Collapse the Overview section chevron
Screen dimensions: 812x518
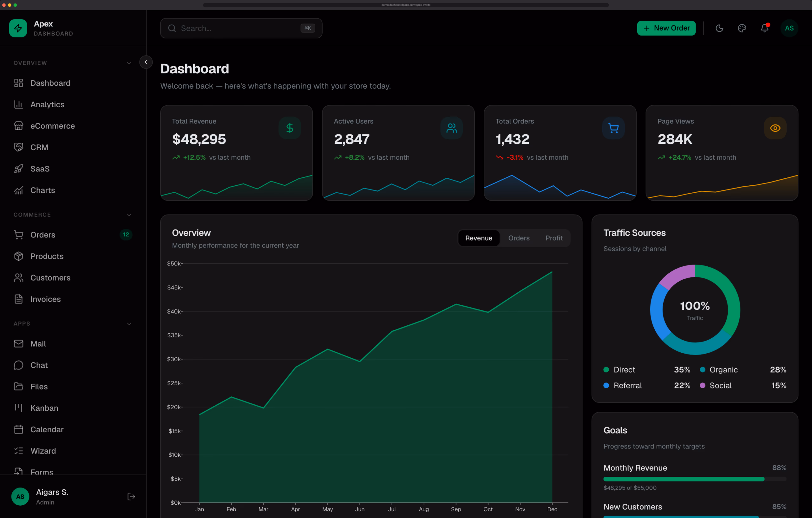[x=129, y=63]
